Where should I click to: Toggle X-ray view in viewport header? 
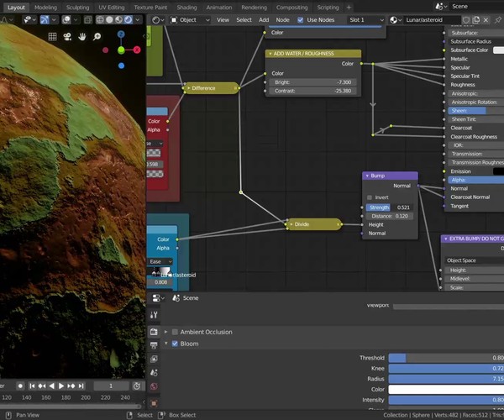87,20
